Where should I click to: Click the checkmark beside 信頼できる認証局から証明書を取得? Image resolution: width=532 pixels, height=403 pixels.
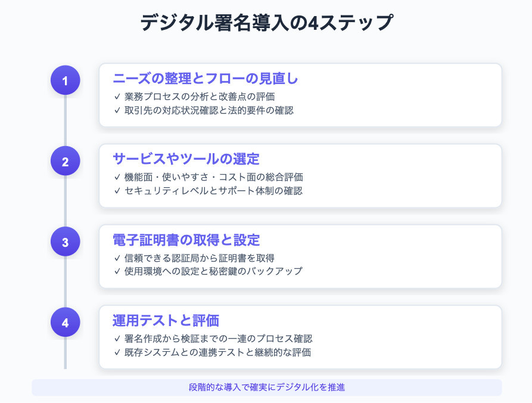click(116, 258)
